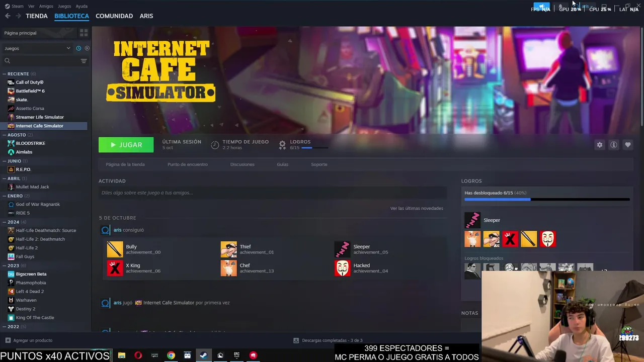Open Google Chrome from taskbar

171,355
